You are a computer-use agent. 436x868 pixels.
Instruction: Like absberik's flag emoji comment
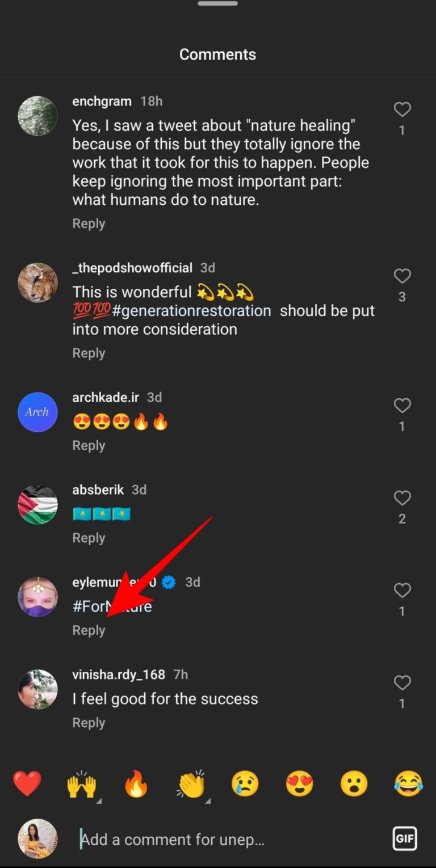tap(403, 498)
